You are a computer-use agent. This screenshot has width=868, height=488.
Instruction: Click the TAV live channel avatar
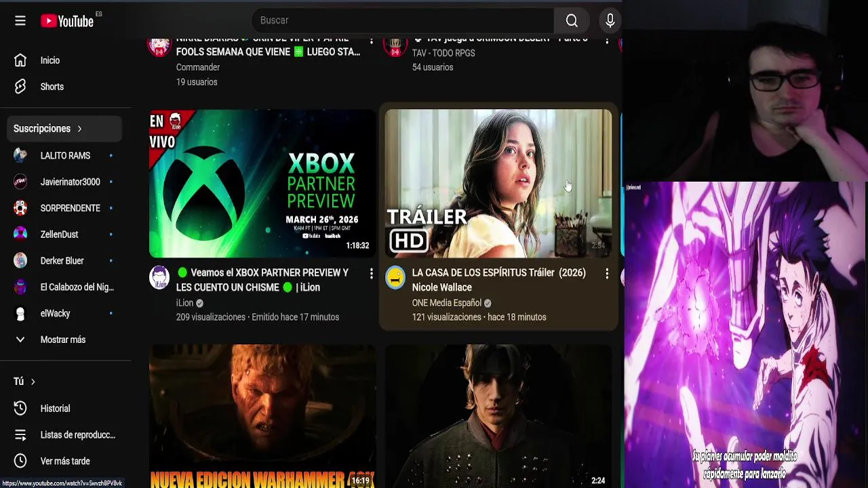[x=395, y=47]
